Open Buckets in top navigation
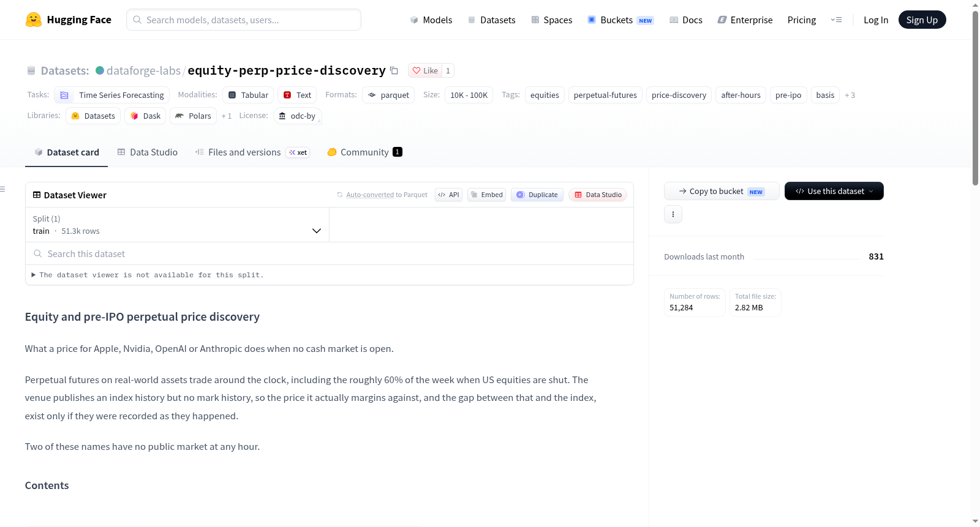Screen dimensions: 980x527 620,20
